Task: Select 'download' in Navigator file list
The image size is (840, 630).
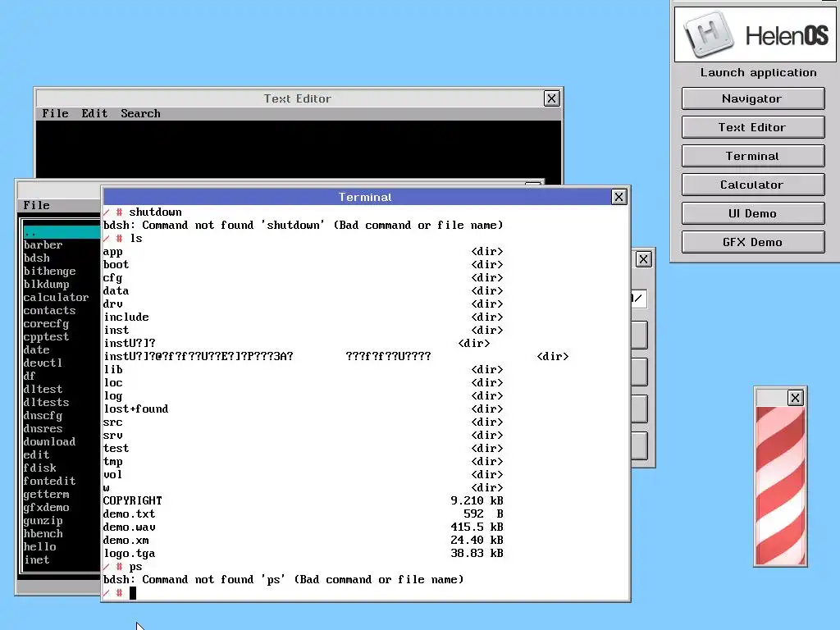Action: (x=49, y=442)
